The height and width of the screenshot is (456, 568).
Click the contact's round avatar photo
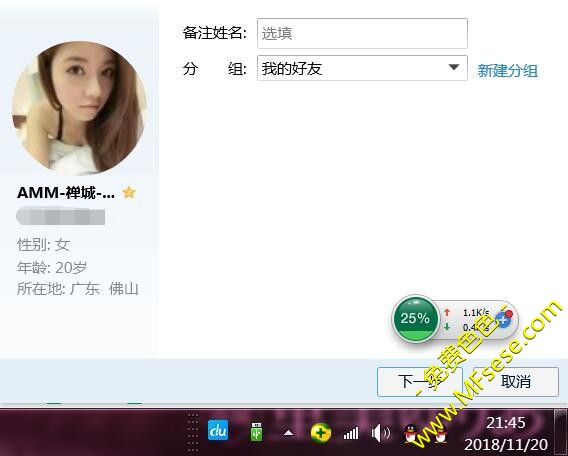click(79, 108)
